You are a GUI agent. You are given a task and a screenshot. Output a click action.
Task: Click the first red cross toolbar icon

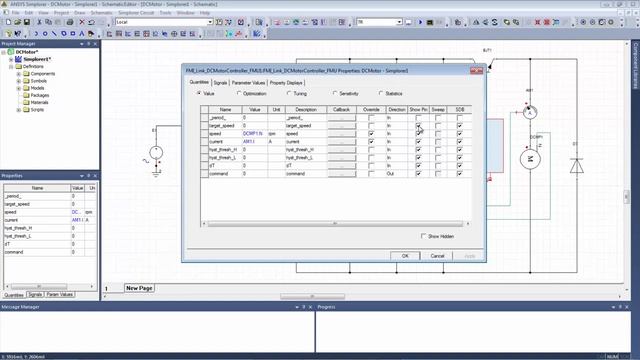(538, 22)
